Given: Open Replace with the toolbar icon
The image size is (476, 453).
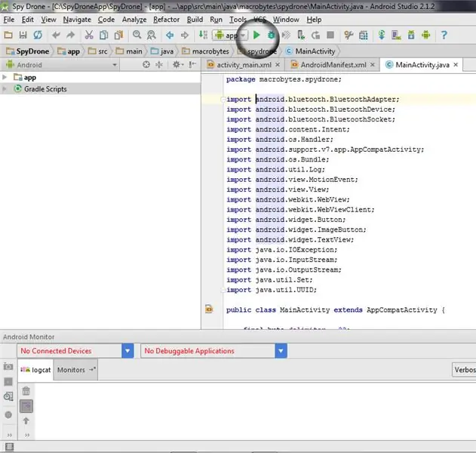Looking at the screenshot, I should (x=151, y=35).
